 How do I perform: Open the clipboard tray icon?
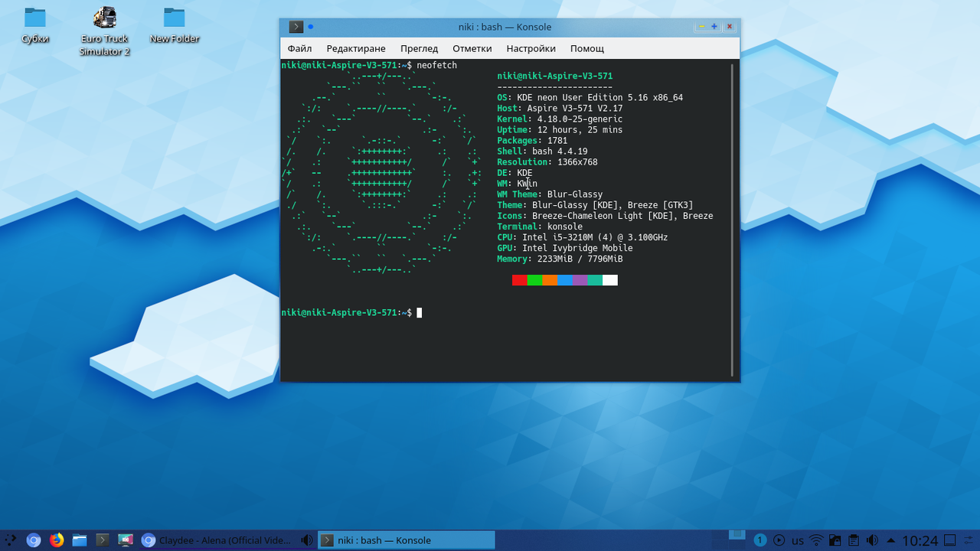[x=854, y=540]
